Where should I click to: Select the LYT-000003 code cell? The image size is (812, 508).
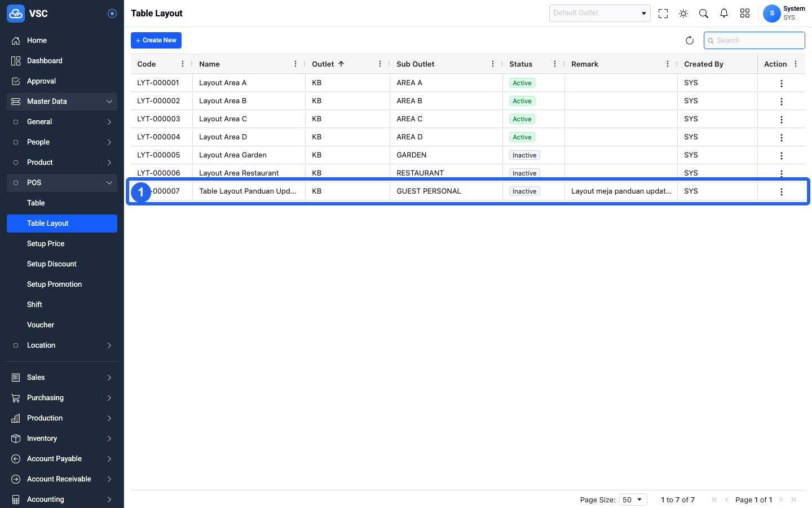click(x=162, y=119)
